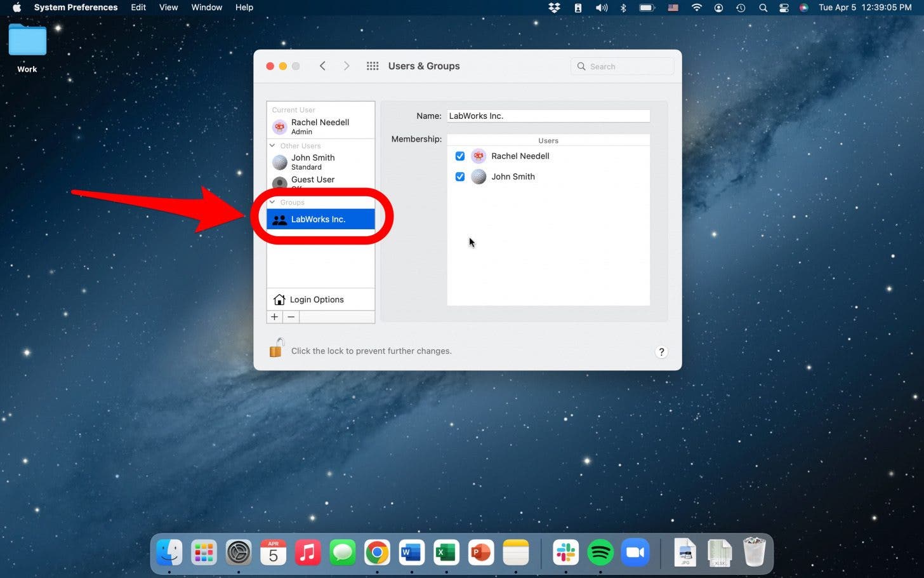924x578 pixels.
Task: Open Login Options settings
Action: click(317, 299)
